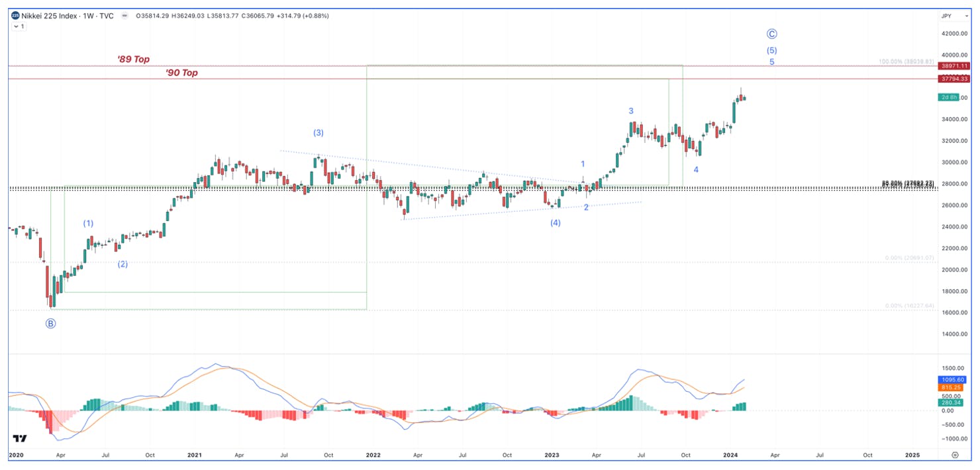Click the Nikkei 225 round symbol logo
The width and height of the screenshot is (980, 470).
pos(15,16)
